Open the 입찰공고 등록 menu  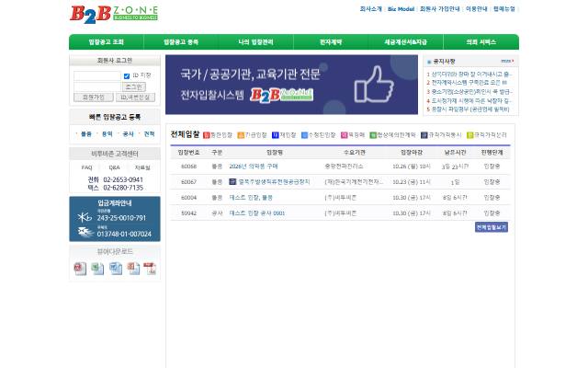(x=181, y=42)
